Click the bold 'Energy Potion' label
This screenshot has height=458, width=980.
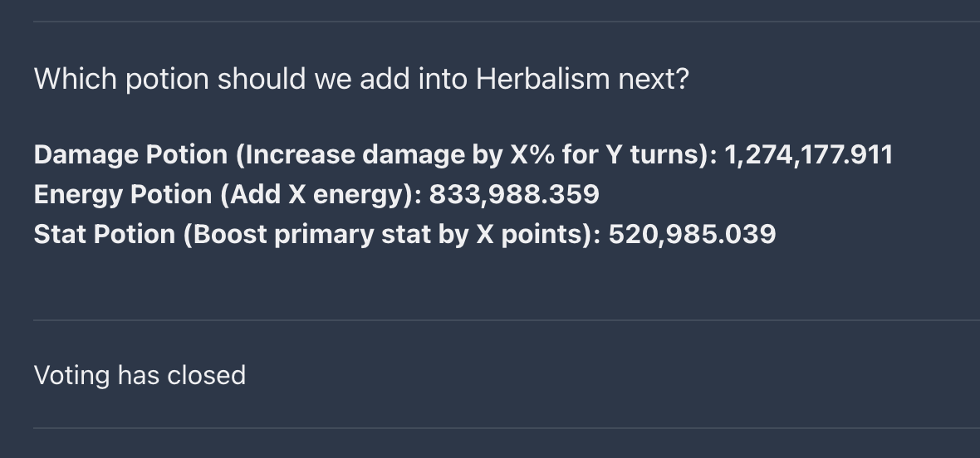[123, 195]
